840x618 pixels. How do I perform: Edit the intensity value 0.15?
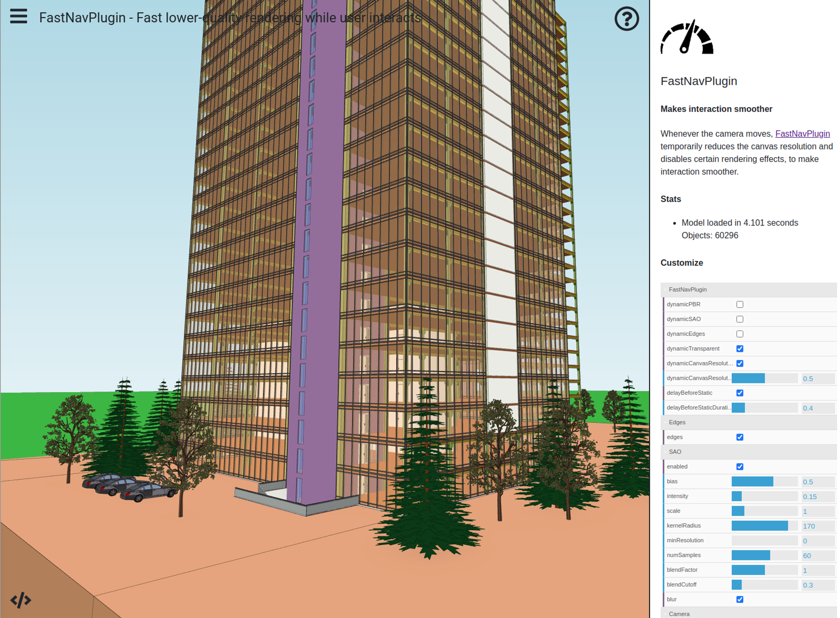point(818,497)
